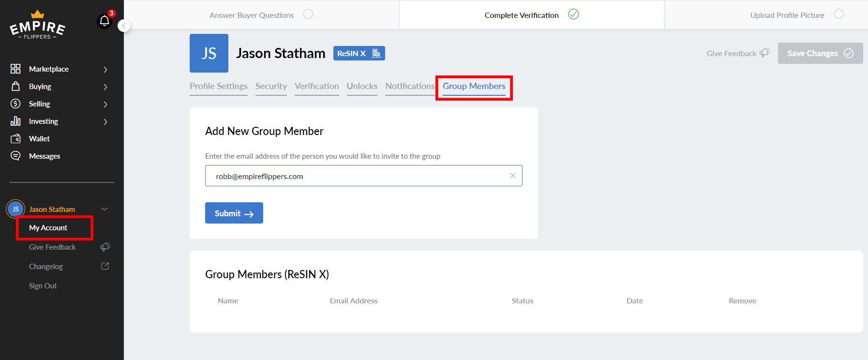Screen dimensions: 868x360
Task: Toggle the Upload Profile Picture step circle
Action: pos(839,14)
